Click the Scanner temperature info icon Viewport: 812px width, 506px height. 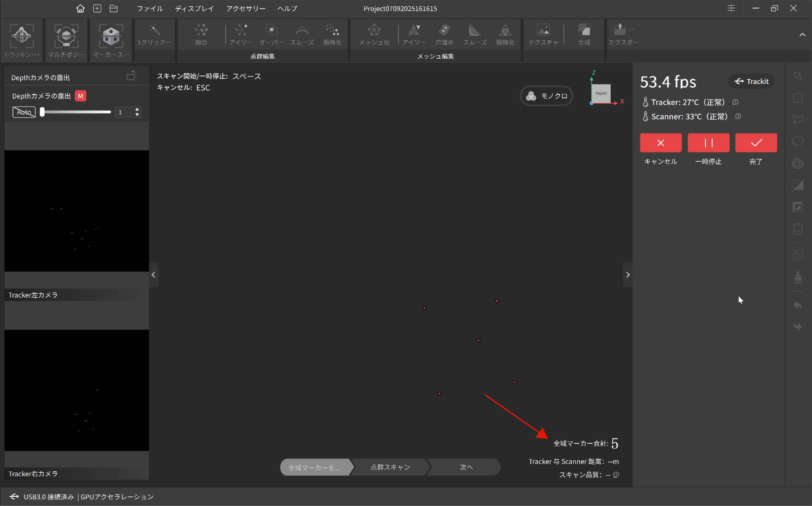click(x=738, y=116)
